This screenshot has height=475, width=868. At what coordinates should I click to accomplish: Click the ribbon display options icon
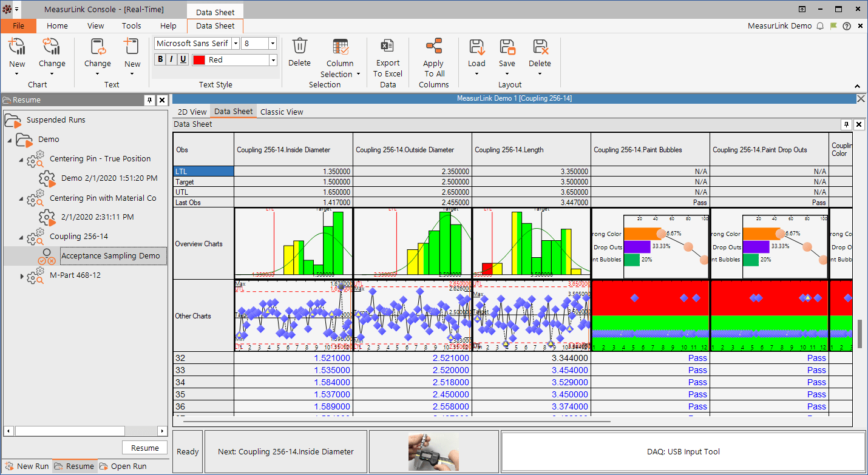pyautogui.click(x=802, y=9)
